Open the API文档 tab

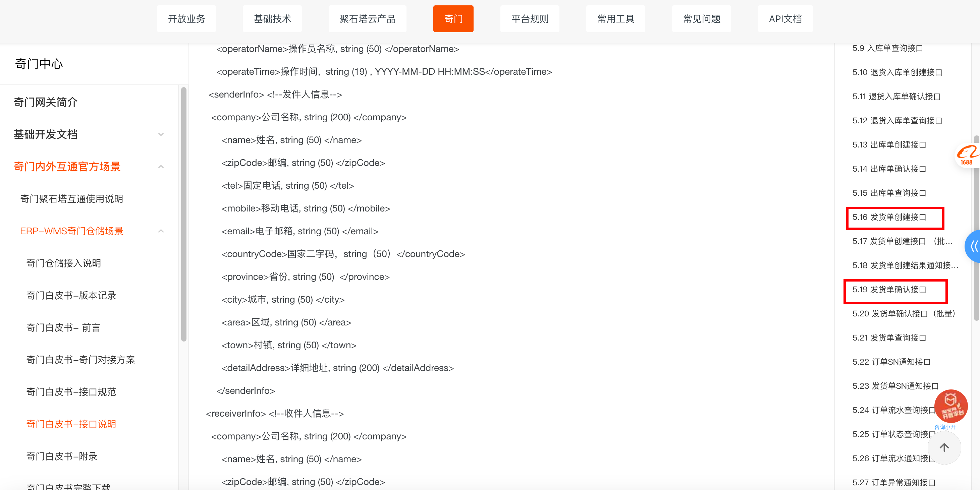(785, 19)
